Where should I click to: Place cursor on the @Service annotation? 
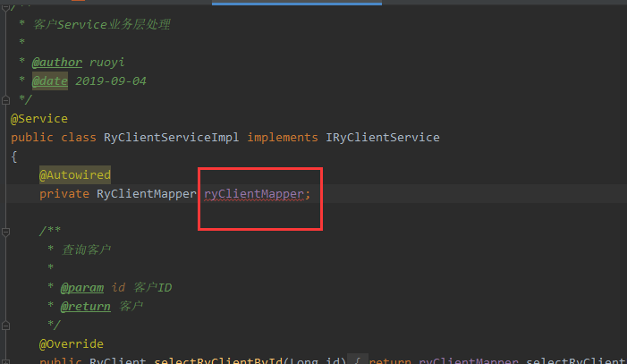(x=39, y=119)
